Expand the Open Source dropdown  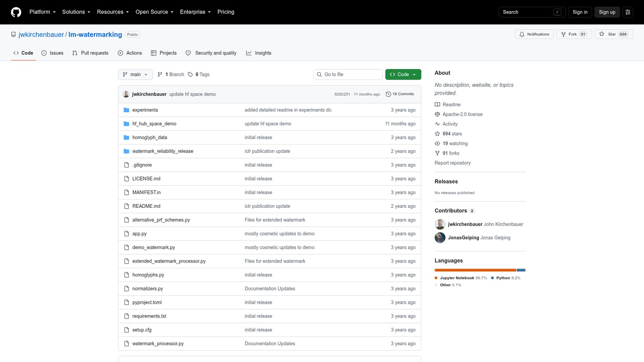click(154, 12)
